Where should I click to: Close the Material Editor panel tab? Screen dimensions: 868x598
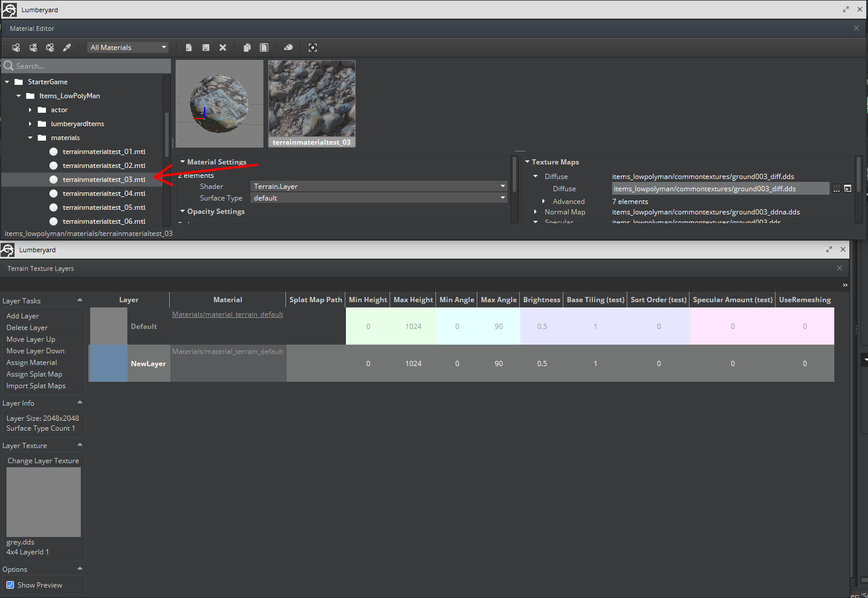point(856,28)
